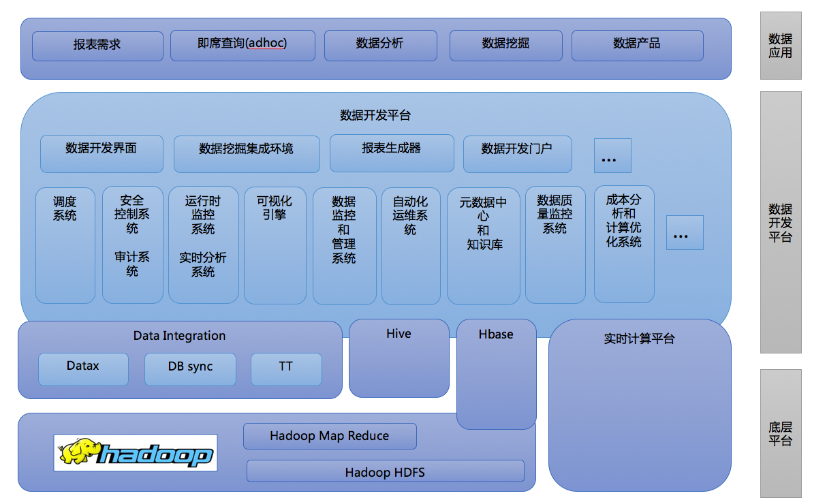The image size is (827, 504).
Task: Select the 元数据中心和知识库 box
Action: (483, 246)
